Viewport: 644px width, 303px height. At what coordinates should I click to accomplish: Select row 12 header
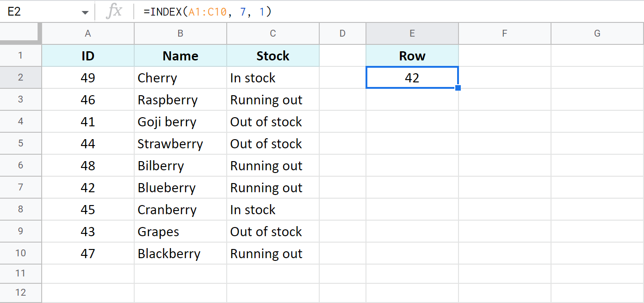21,292
